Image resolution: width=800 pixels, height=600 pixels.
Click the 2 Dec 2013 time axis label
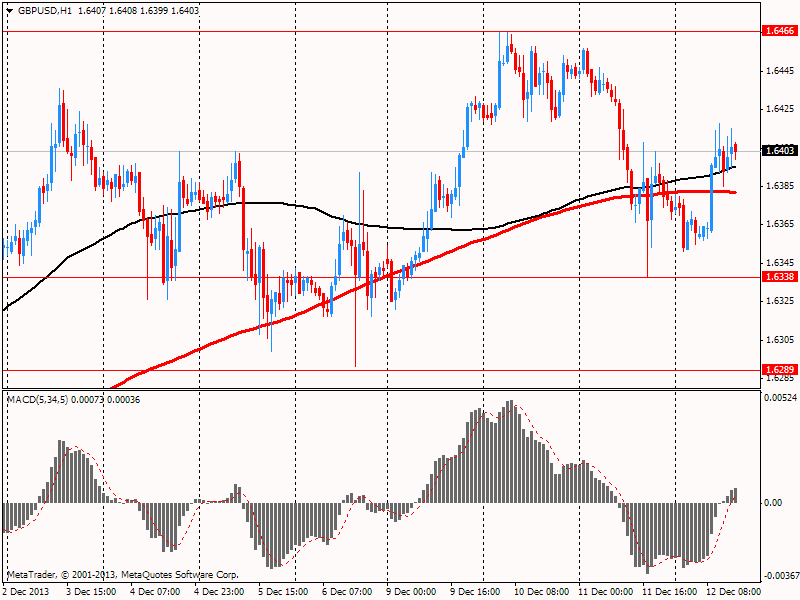[x=27, y=592]
